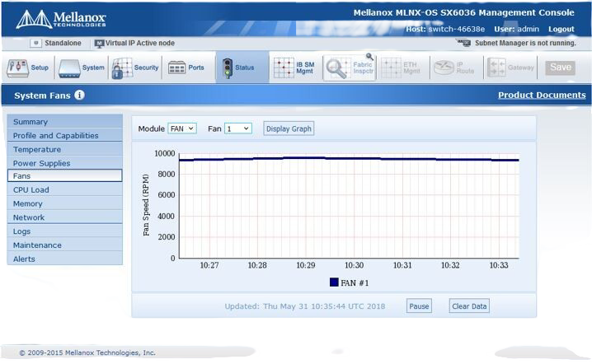The width and height of the screenshot is (592, 364).
Task: Open Profile and Capabilities page
Action: [x=65, y=135]
